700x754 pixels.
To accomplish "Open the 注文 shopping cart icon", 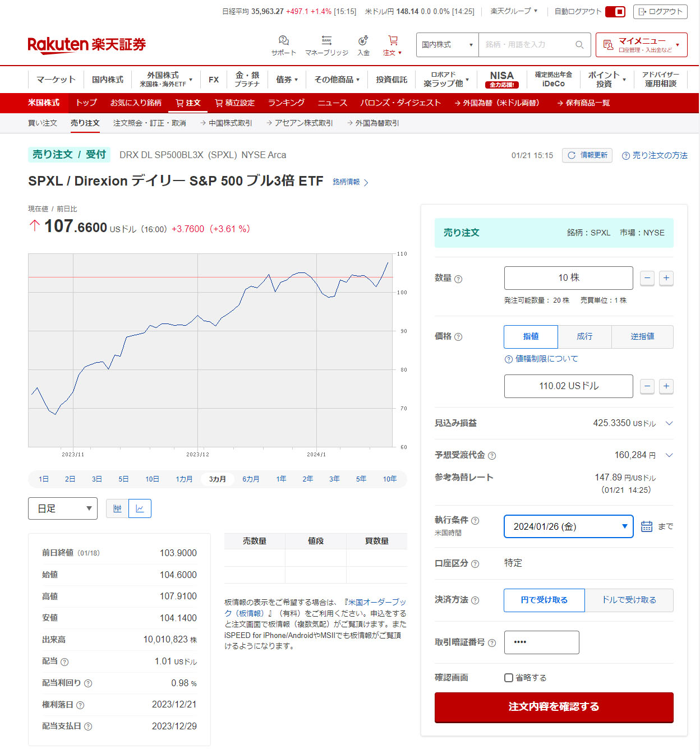I will [393, 41].
